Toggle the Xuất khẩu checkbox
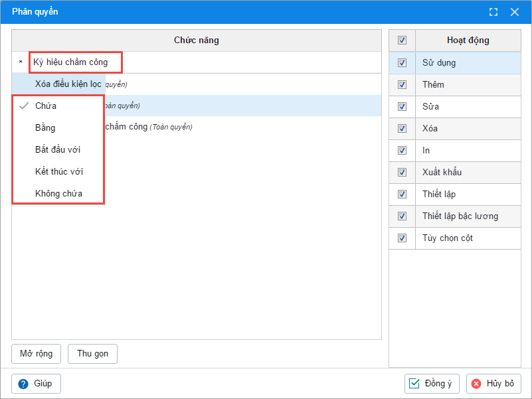This screenshot has width=532, height=399. tap(402, 173)
